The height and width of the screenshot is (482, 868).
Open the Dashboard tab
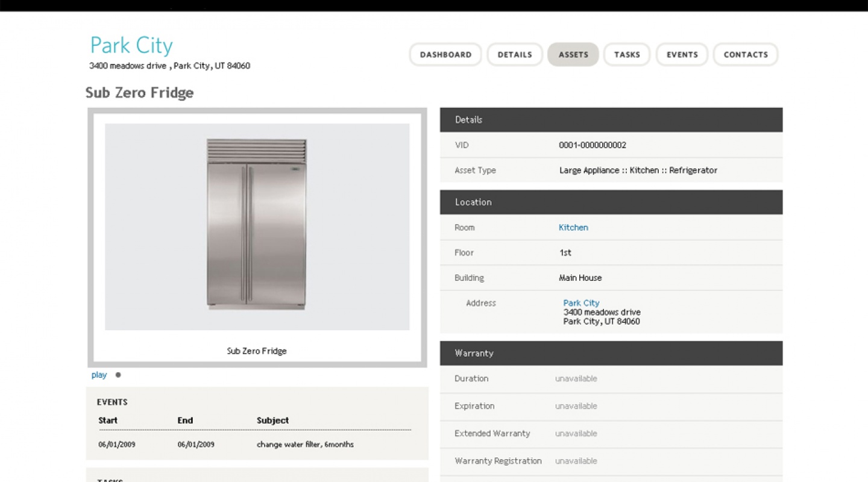pos(445,54)
